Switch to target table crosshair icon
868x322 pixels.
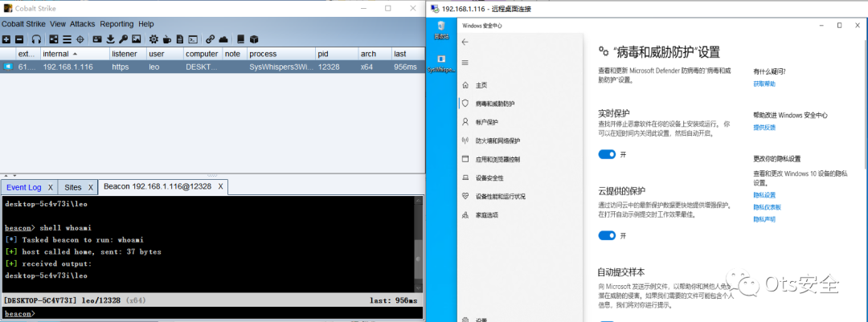tap(80, 39)
